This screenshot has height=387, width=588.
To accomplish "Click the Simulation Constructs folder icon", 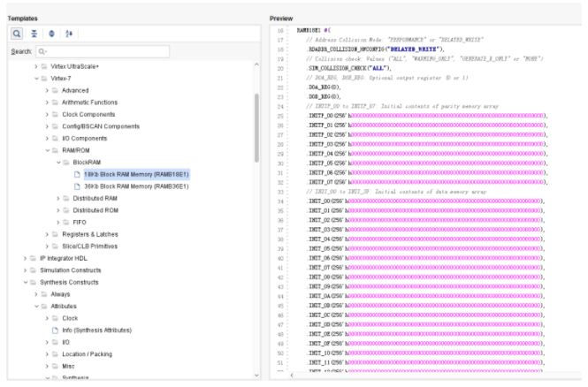I will click(x=33, y=270).
